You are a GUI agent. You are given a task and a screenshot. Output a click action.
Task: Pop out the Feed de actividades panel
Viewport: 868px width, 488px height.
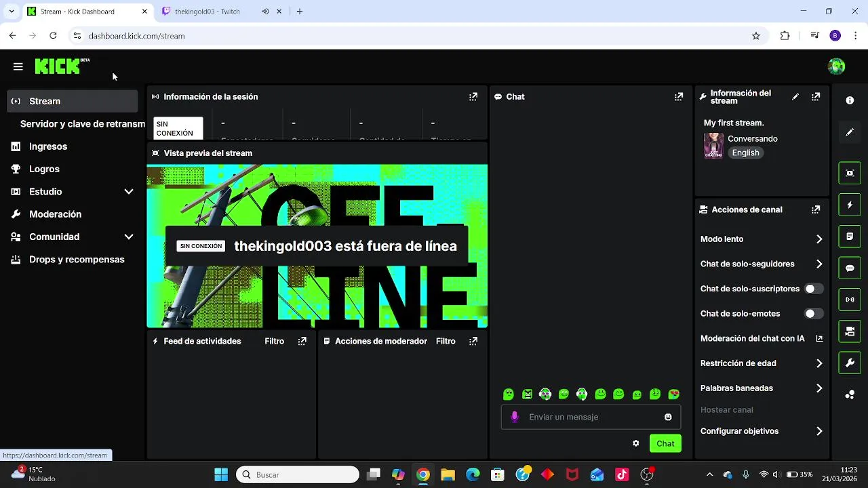302,341
